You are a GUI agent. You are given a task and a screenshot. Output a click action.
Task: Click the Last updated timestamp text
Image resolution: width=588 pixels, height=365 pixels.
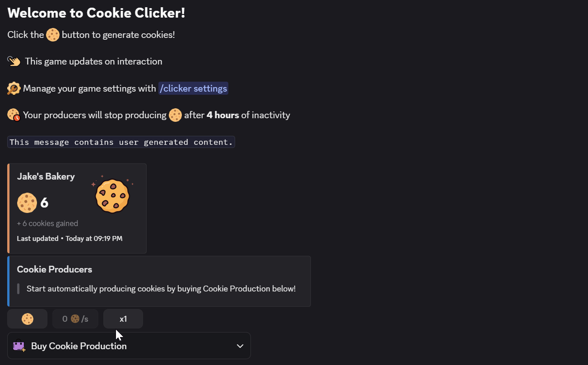point(69,239)
